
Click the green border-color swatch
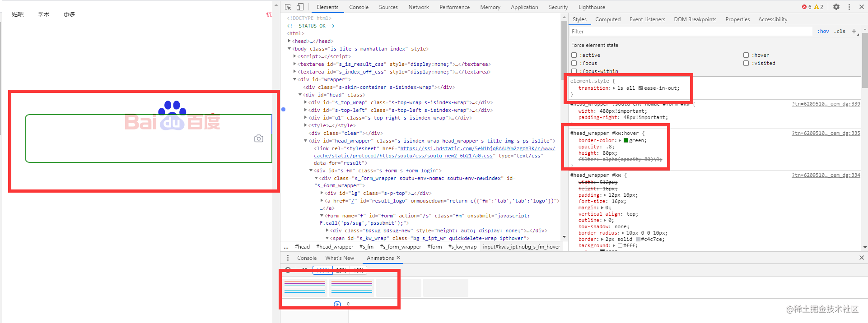(x=626, y=140)
